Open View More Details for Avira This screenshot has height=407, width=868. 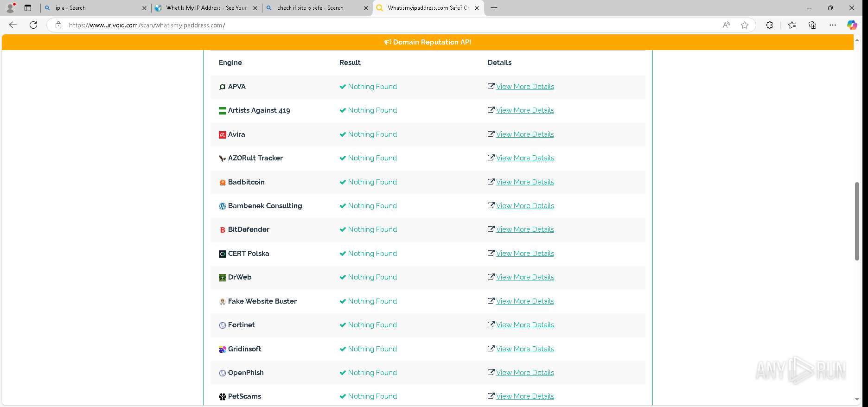[525, 134]
